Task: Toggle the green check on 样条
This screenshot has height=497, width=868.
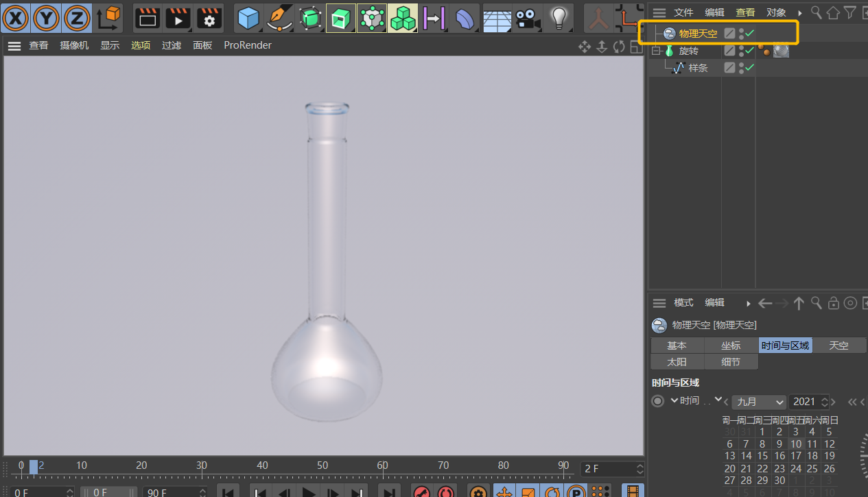Action: pyautogui.click(x=750, y=68)
